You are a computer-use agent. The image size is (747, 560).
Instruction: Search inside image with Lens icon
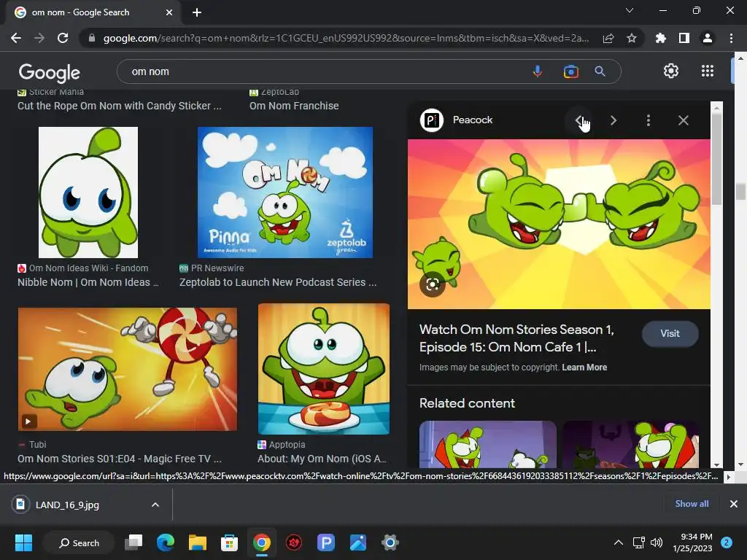click(432, 285)
